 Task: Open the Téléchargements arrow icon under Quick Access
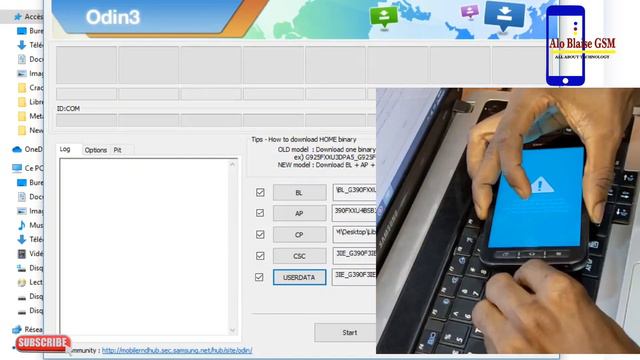pyautogui.click(x=22, y=45)
